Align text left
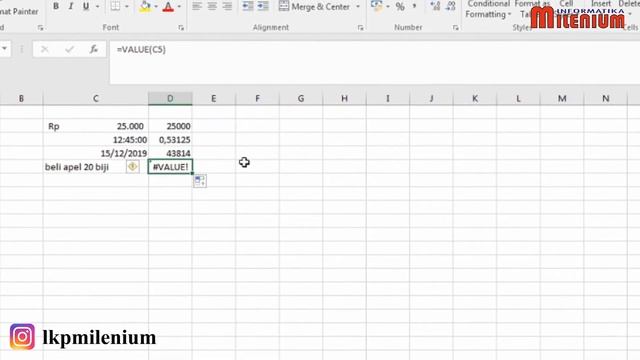The height and width of the screenshot is (360, 640). (x=197, y=6)
